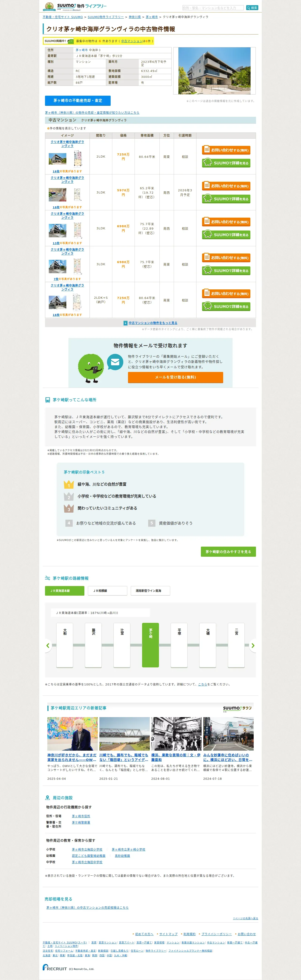Click the green Suumo mascot character

coord(91,368)
